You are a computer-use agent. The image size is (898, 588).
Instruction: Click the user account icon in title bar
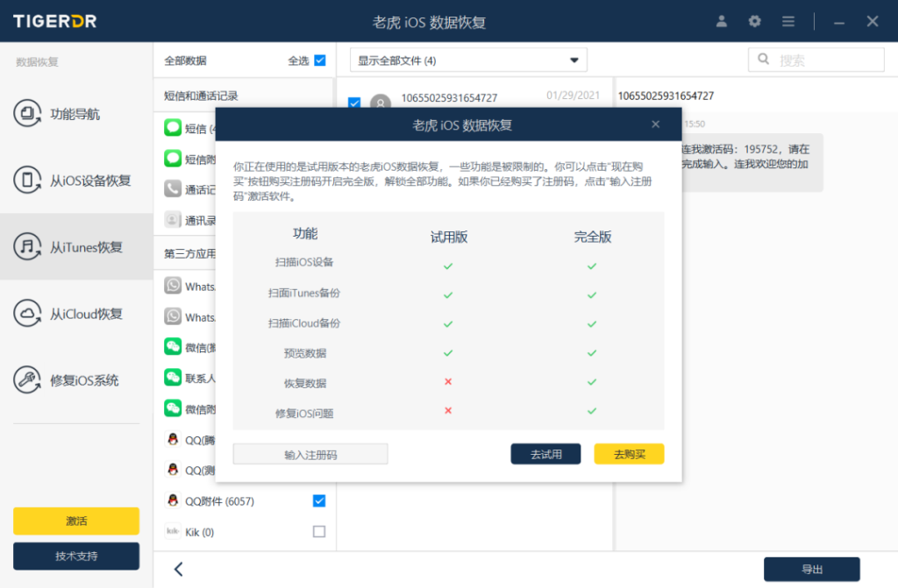coord(722,21)
